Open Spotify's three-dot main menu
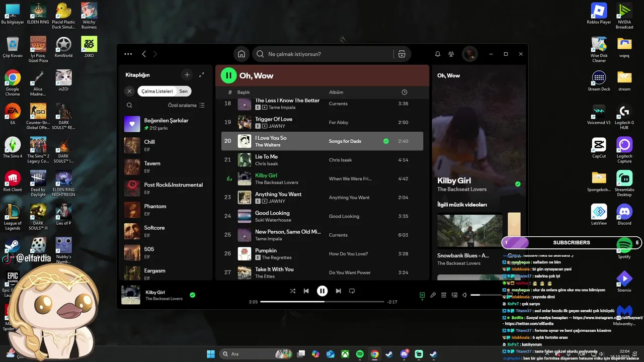644x362 pixels. pos(128,54)
